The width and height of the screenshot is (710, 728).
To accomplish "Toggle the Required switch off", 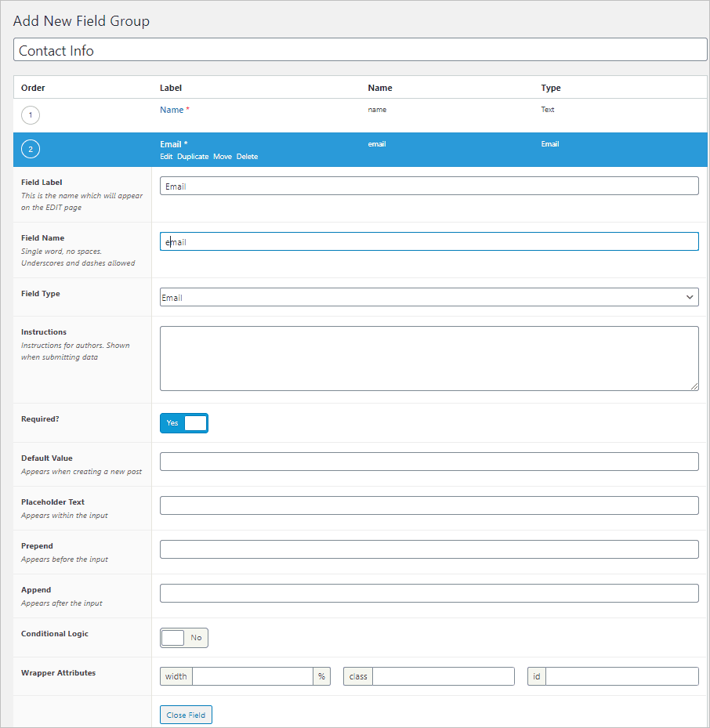I will coord(184,423).
